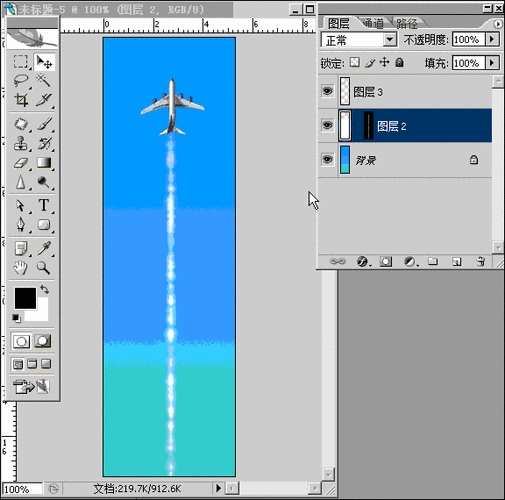The width and height of the screenshot is (505, 500).
Task: Open Adobe Online feather image
Action: (32, 38)
